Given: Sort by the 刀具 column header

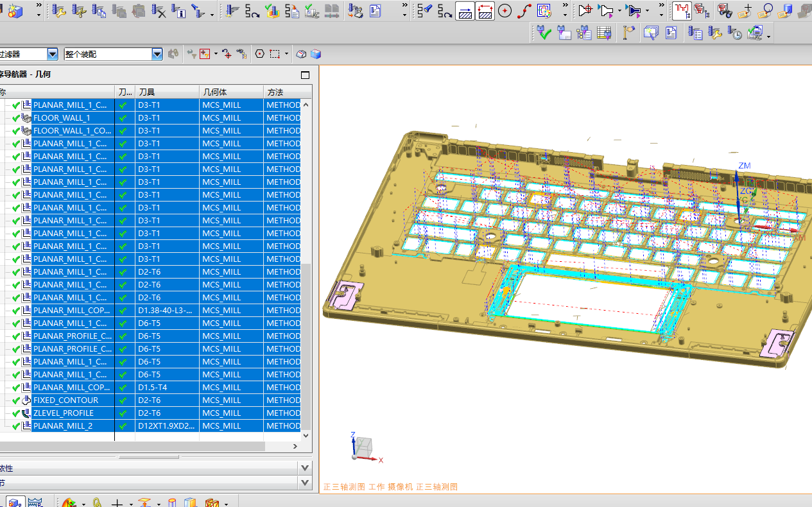Looking at the screenshot, I should (167, 92).
